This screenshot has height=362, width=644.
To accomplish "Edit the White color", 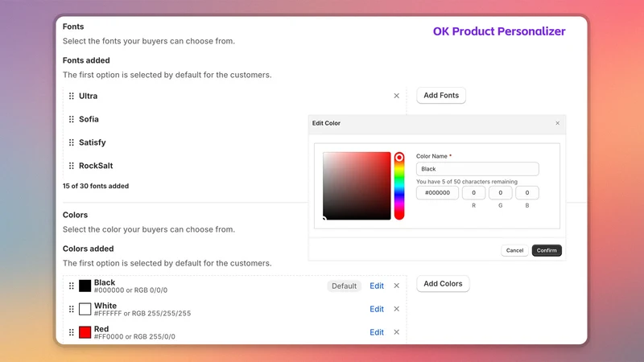I will pos(377,309).
